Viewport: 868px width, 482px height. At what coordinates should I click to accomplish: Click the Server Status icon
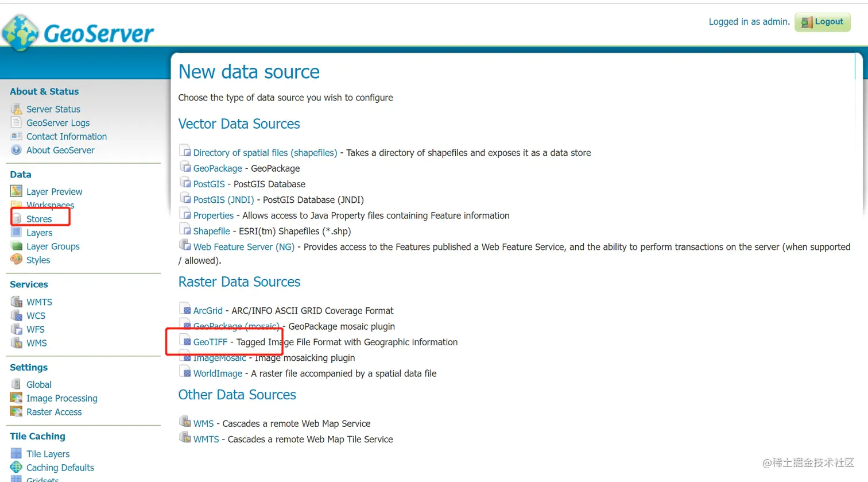point(16,109)
